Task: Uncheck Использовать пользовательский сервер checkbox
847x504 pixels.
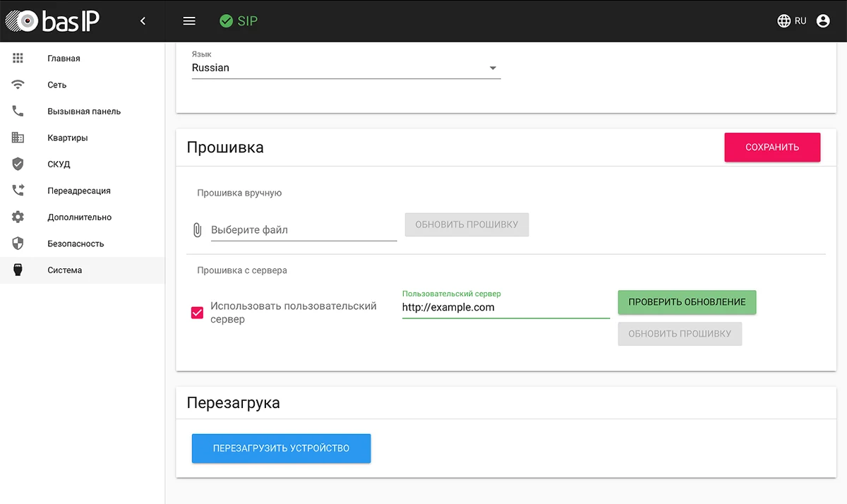Action: pos(198,313)
